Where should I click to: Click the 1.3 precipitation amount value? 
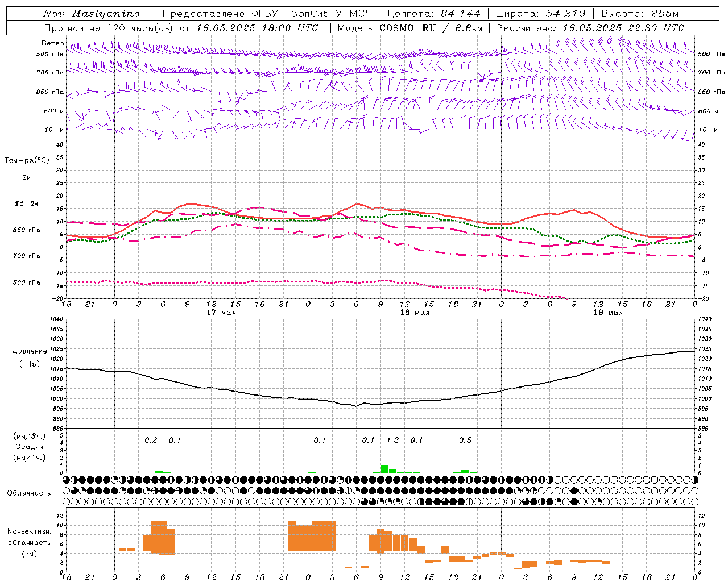click(x=392, y=440)
